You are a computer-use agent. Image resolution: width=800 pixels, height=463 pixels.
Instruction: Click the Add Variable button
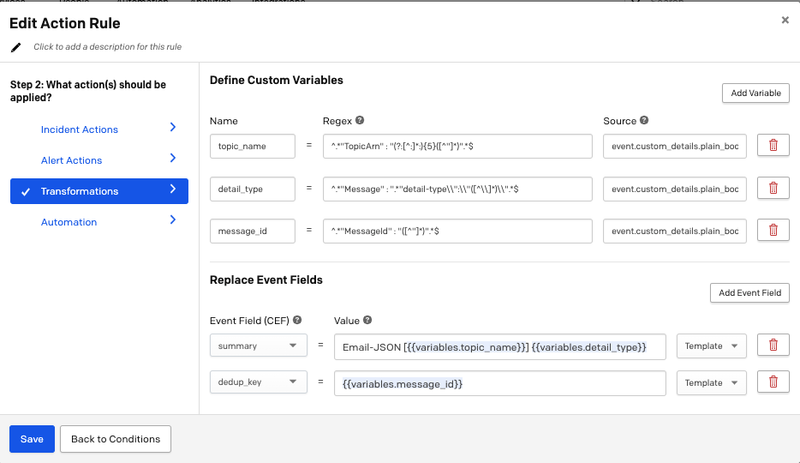(755, 93)
